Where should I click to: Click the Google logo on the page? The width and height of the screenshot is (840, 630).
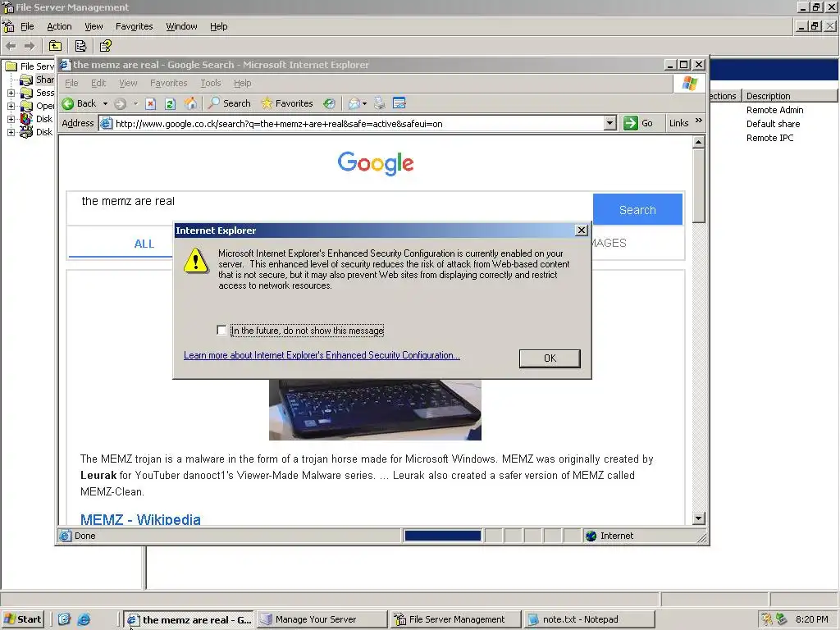(x=376, y=163)
